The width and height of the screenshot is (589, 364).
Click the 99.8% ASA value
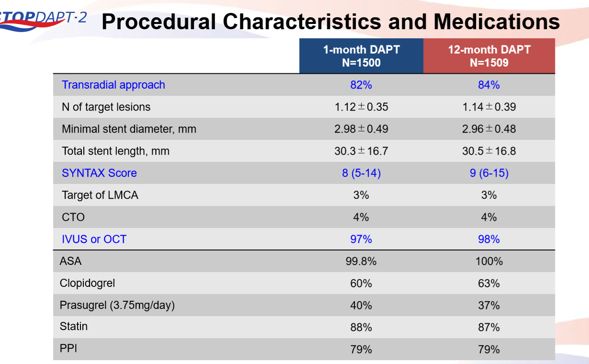coord(361,261)
